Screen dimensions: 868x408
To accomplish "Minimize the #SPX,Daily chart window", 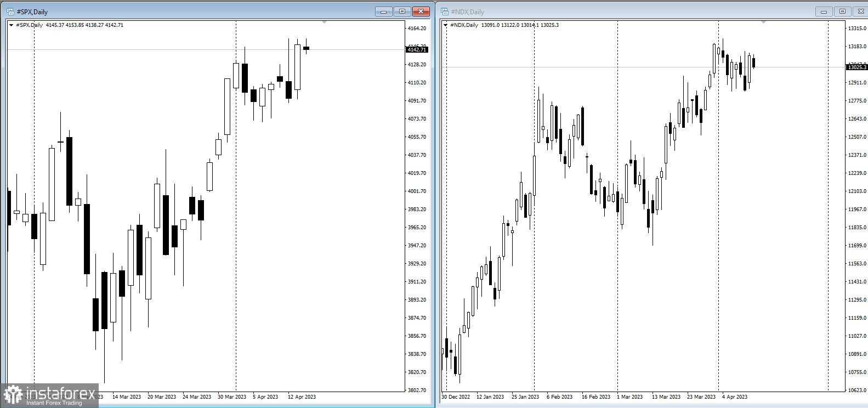I will point(383,12).
